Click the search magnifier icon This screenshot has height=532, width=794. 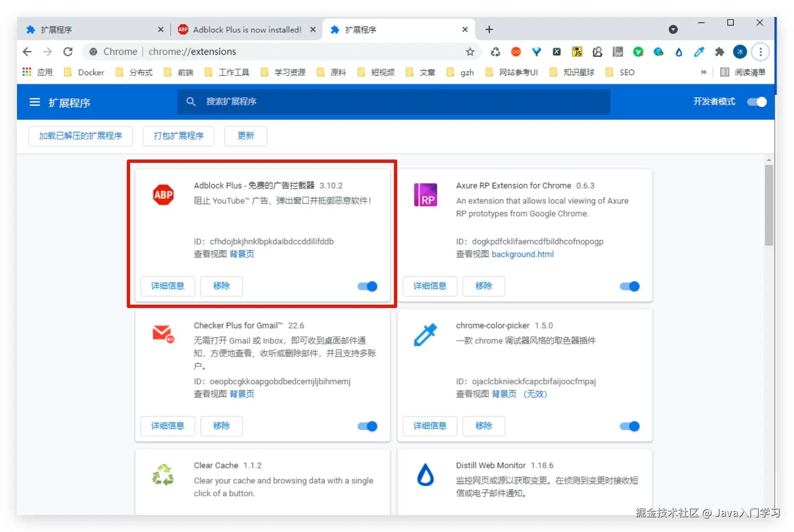click(191, 102)
